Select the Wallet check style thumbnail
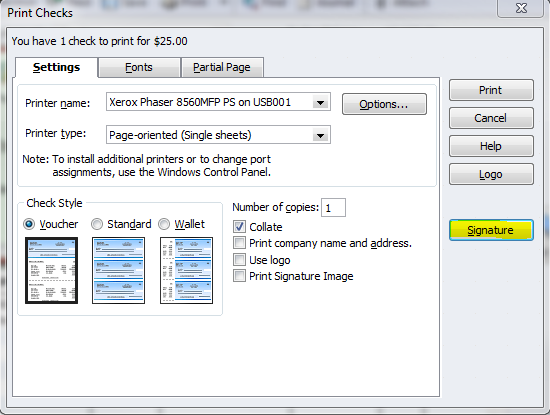The image size is (550, 415). 186,270
